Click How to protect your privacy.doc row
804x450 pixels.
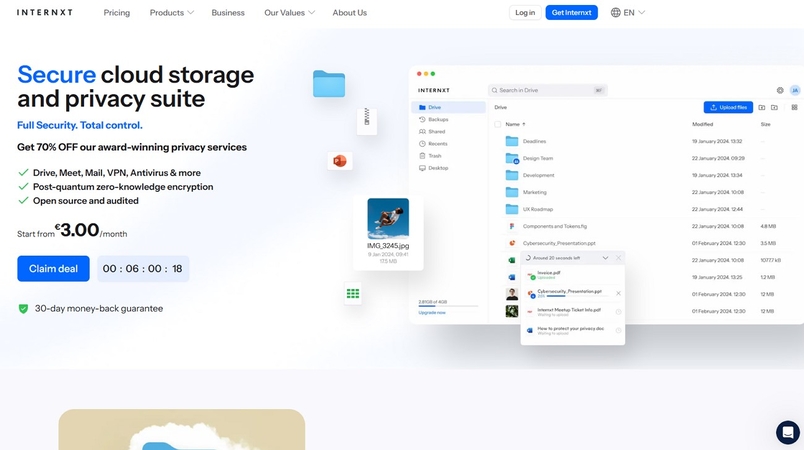pyautogui.click(x=573, y=330)
